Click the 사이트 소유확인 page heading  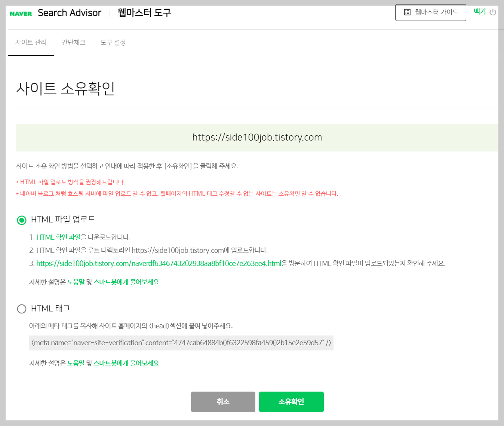click(x=65, y=89)
